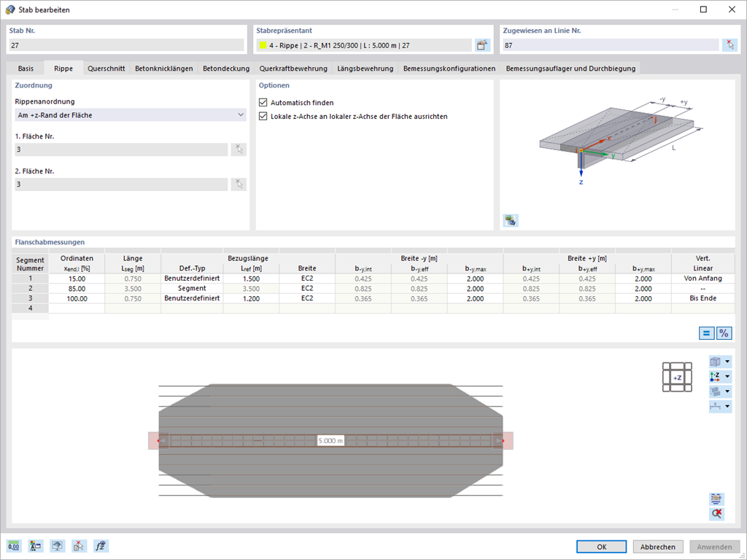
Task: Click the 5.000 m length label in preview
Action: pyautogui.click(x=330, y=441)
